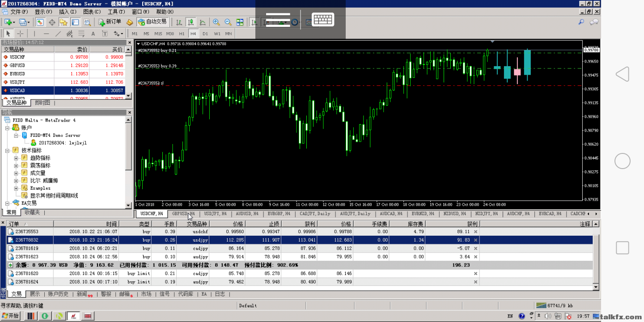Image resolution: width=644 pixels, height=322 pixels.
Task: Select the horizontal line drawing tool
Action: tap(47, 34)
